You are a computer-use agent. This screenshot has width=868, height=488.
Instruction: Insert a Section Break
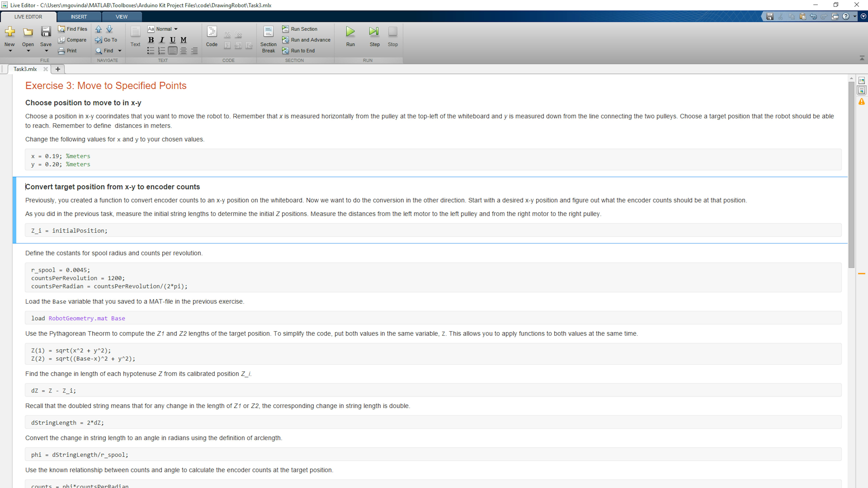point(268,40)
